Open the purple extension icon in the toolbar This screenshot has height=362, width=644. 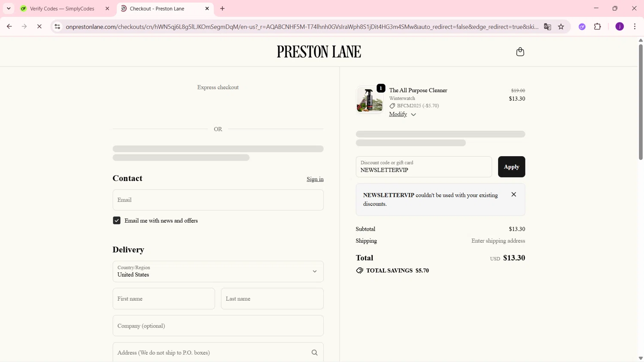pyautogui.click(x=582, y=27)
